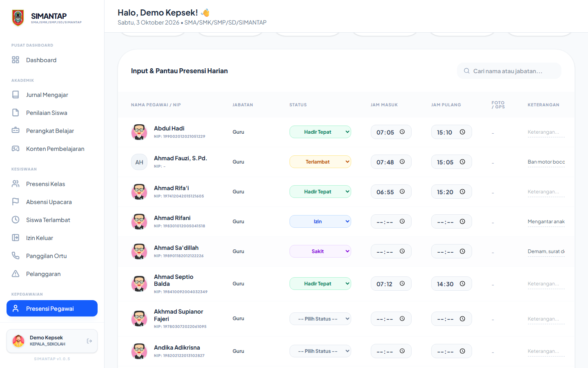Open Ahmad Sa'dillah's Sakit status dropdown

320,251
